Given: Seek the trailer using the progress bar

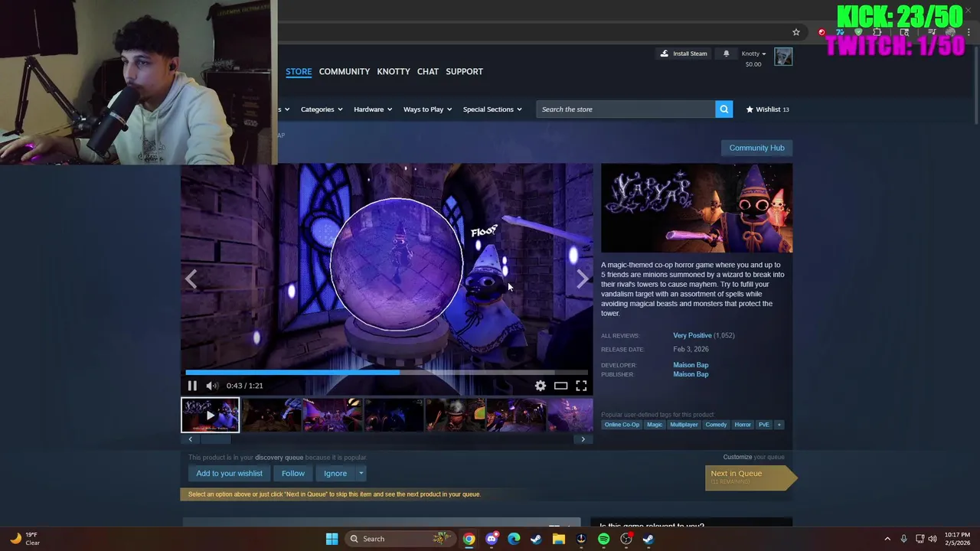Looking at the screenshot, I should (387, 373).
